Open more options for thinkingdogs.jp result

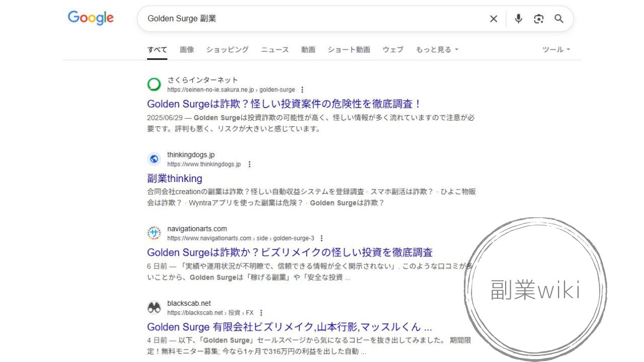pos(249,164)
